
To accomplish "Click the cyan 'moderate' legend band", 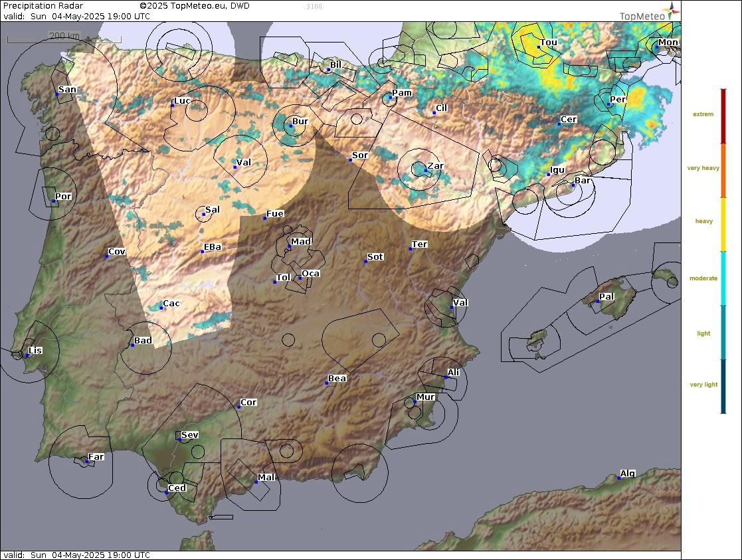I will pos(723,278).
